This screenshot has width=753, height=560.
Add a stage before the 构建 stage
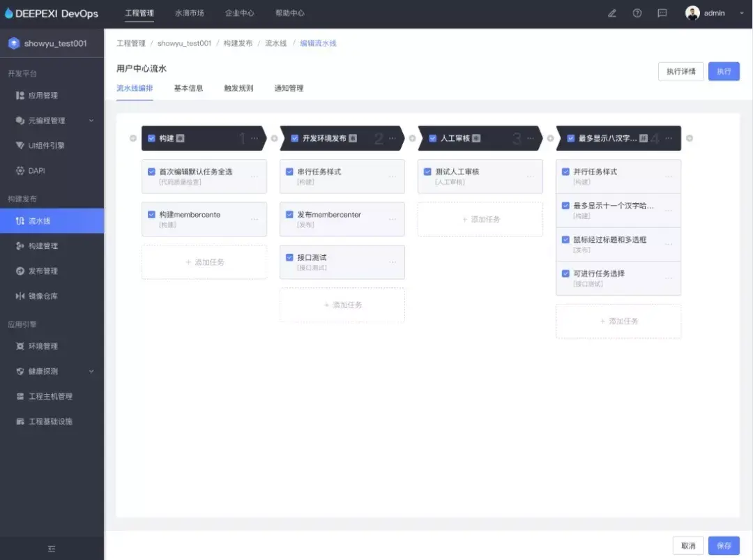click(133, 138)
